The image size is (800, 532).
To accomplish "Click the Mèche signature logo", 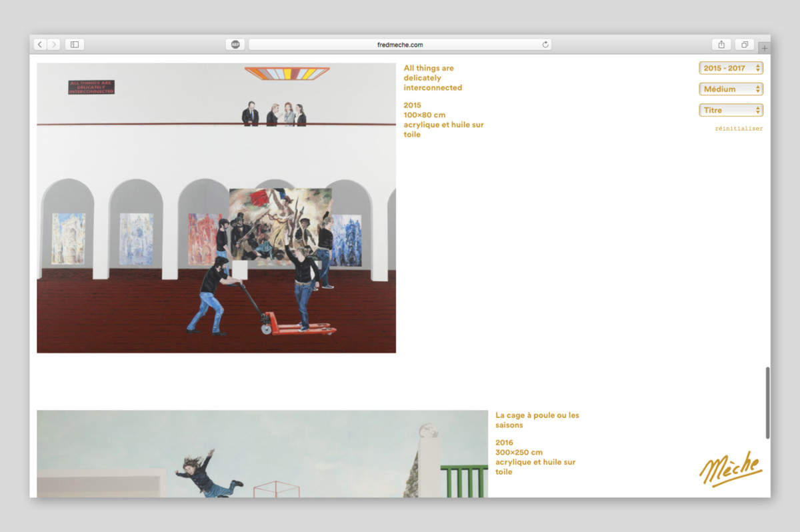I will [x=730, y=469].
